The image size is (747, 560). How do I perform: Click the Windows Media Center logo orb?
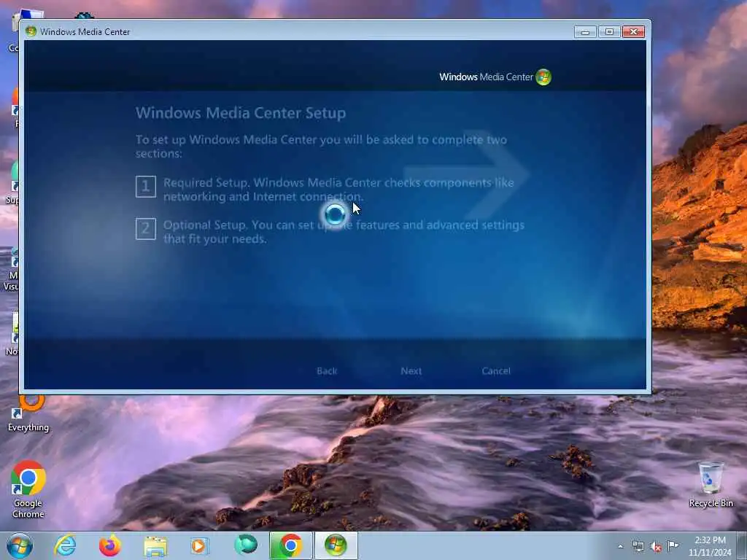(x=543, y=77)
